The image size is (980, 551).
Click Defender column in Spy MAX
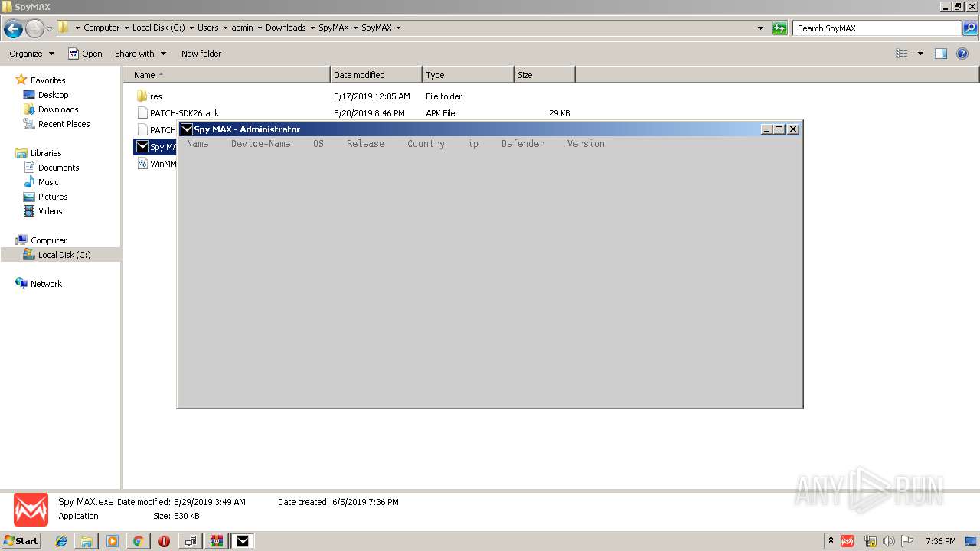[523, 144]
